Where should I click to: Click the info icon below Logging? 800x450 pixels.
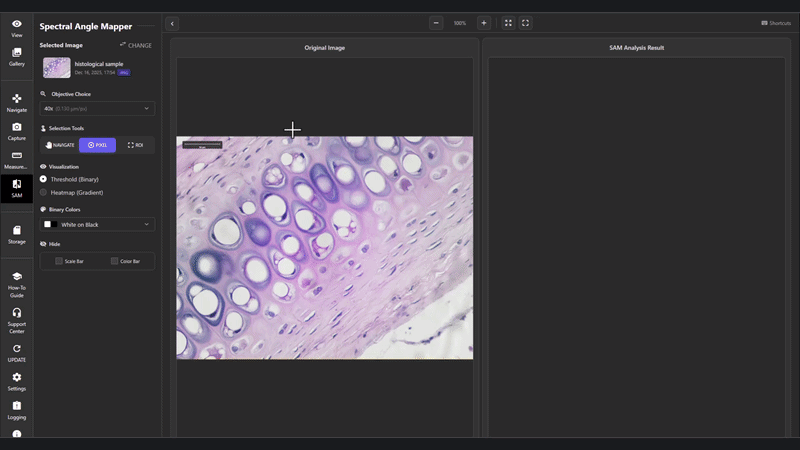(17, 434)
